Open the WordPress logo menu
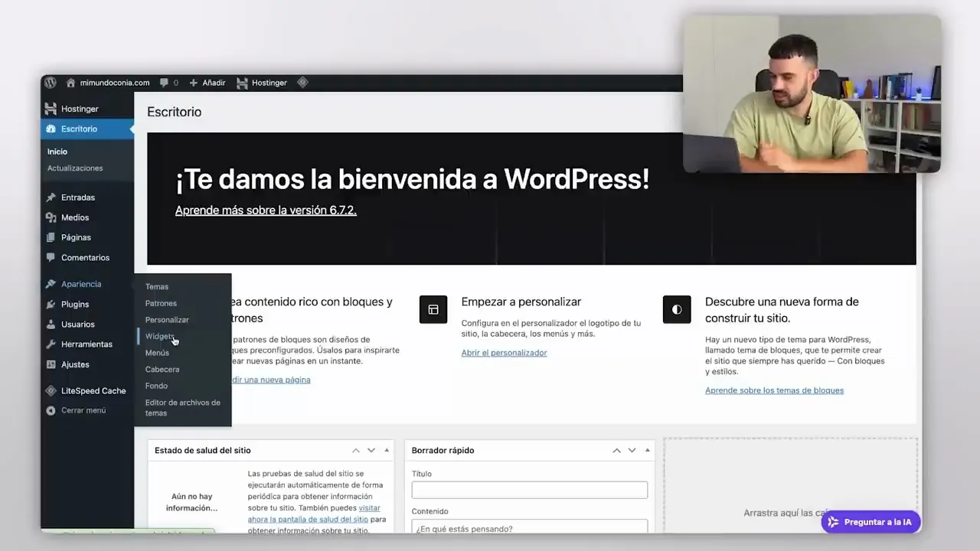The image size is (980, 551). point(51,83)
